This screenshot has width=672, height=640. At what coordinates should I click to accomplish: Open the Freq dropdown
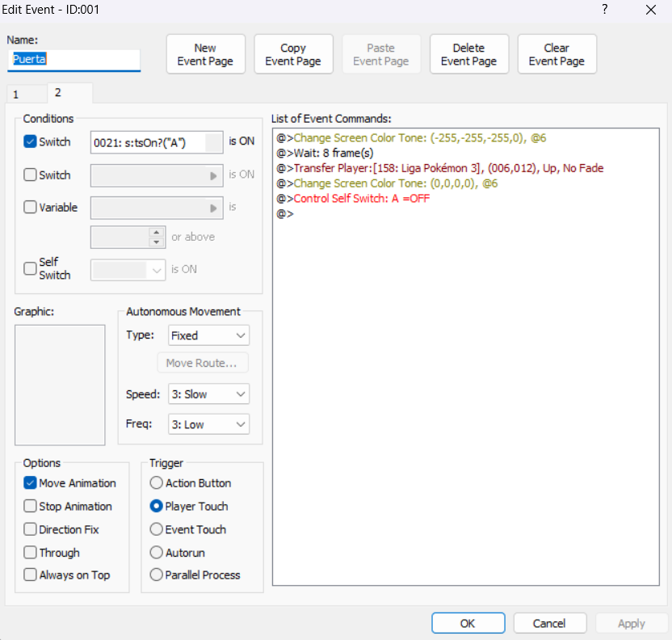pos(208,424)
